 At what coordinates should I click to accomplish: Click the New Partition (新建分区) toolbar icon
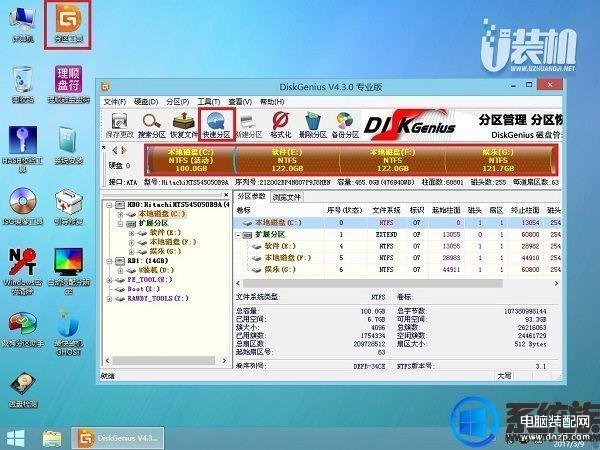(249, 126)
